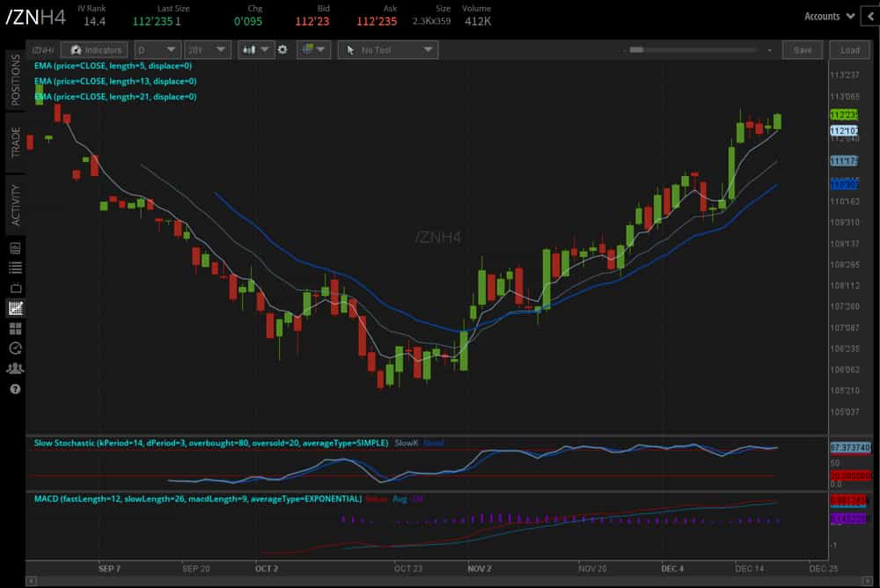
Task: Click the IV Rank value 14.4
Action: (94, 21)
